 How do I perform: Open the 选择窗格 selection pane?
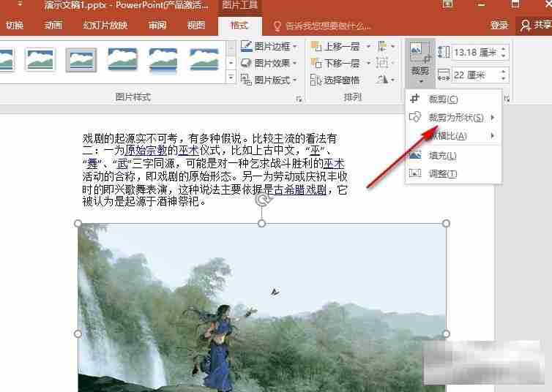(335, 80)
